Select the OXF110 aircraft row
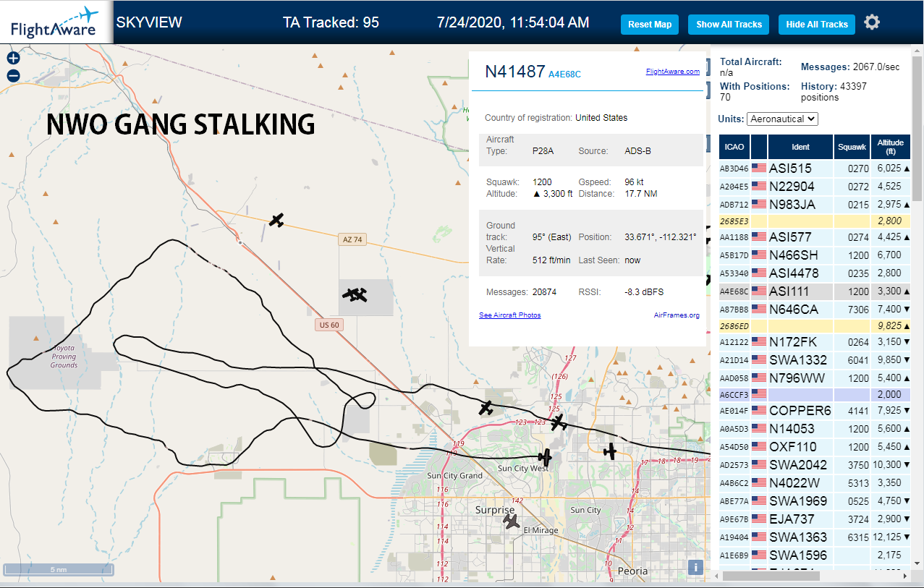The image size is (924, 588). (x=815, y=447)
